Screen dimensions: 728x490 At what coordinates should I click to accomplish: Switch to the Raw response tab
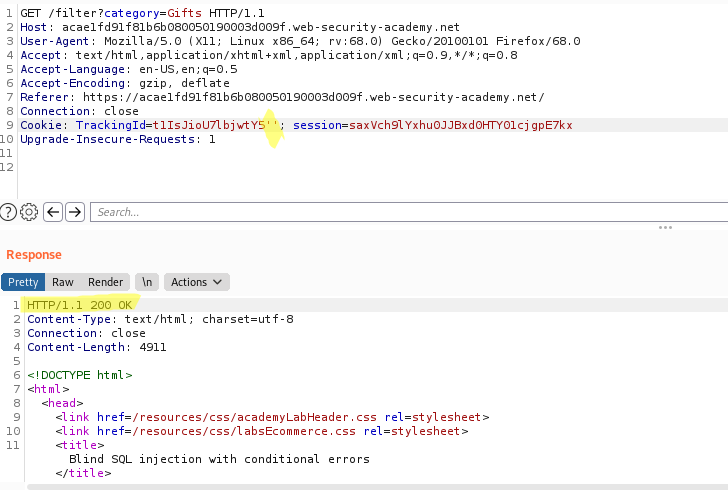63,282
